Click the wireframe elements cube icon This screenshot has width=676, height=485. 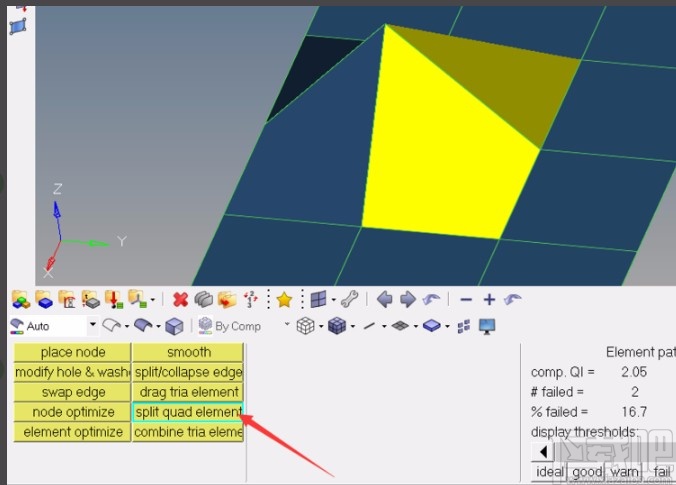(305, 326)
